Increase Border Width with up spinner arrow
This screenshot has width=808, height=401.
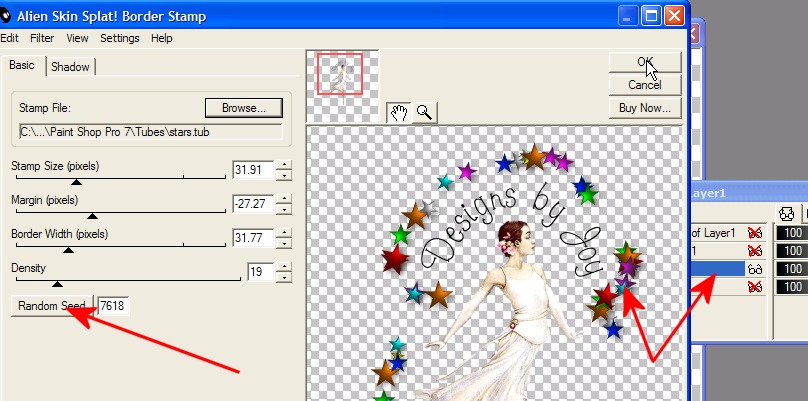[x=283, y=233]
